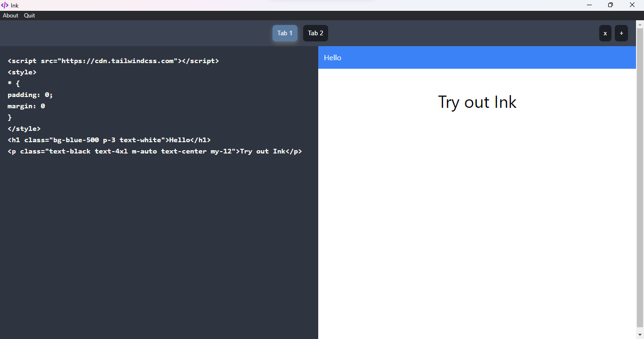Click Quit in the menu bar
The height and width of the screenshot is (339, 644).
click(x=29, y=15)
